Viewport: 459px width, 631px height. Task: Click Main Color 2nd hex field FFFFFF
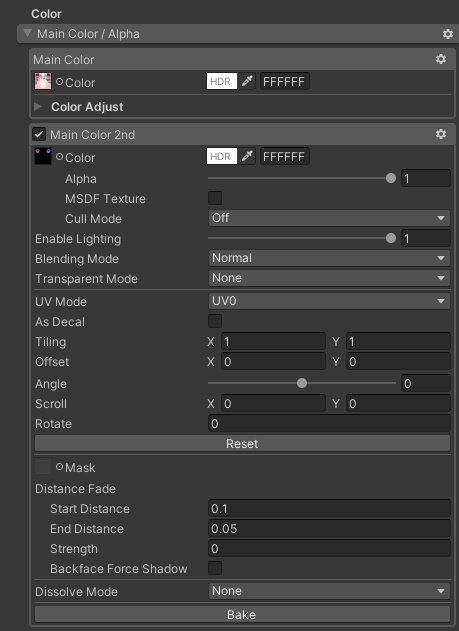point(284,156)
